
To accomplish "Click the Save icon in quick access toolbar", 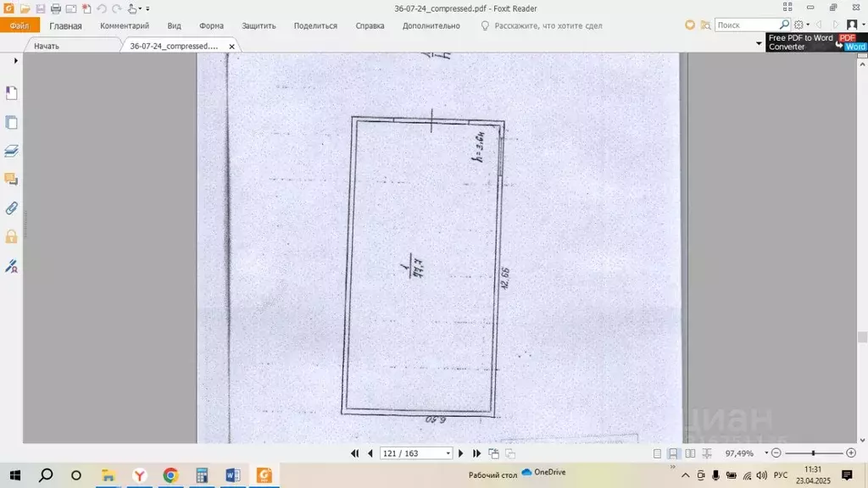I will coord(41,8).
